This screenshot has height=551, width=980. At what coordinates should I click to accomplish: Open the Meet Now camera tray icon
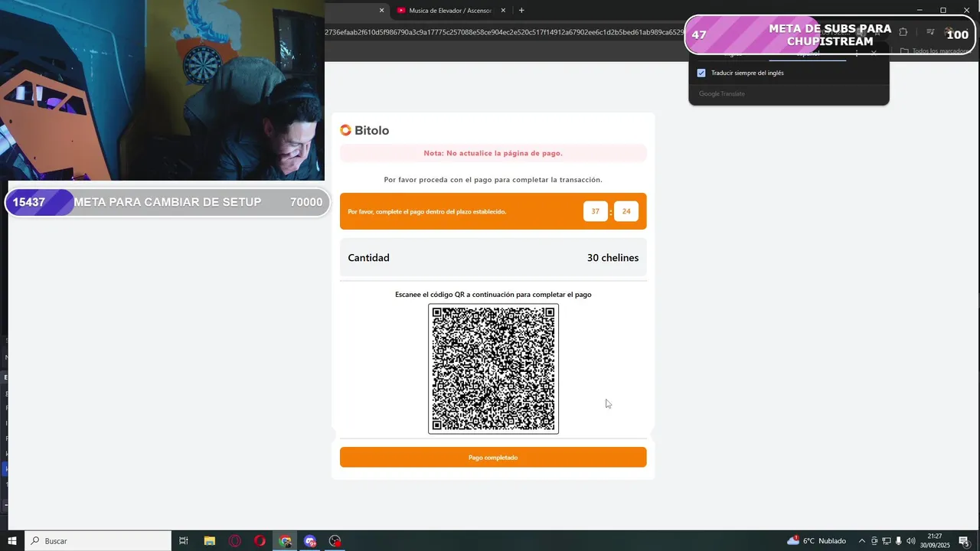874,541
